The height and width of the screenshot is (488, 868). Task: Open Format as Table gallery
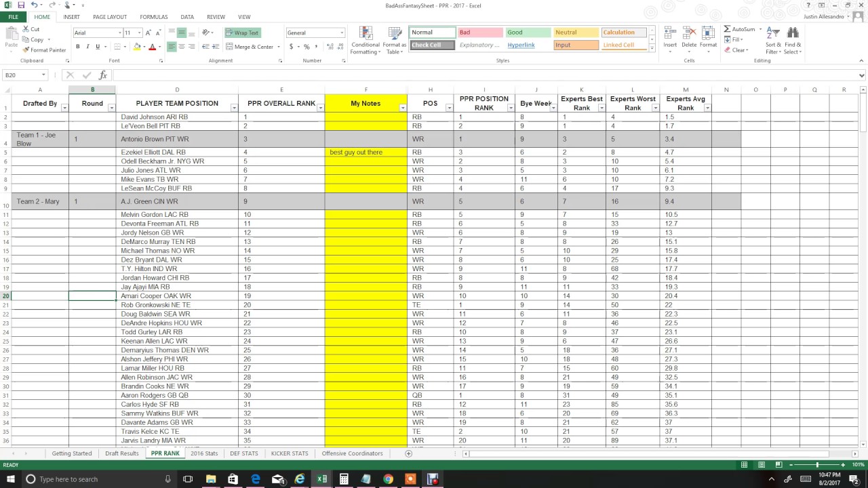click(394, 41)
